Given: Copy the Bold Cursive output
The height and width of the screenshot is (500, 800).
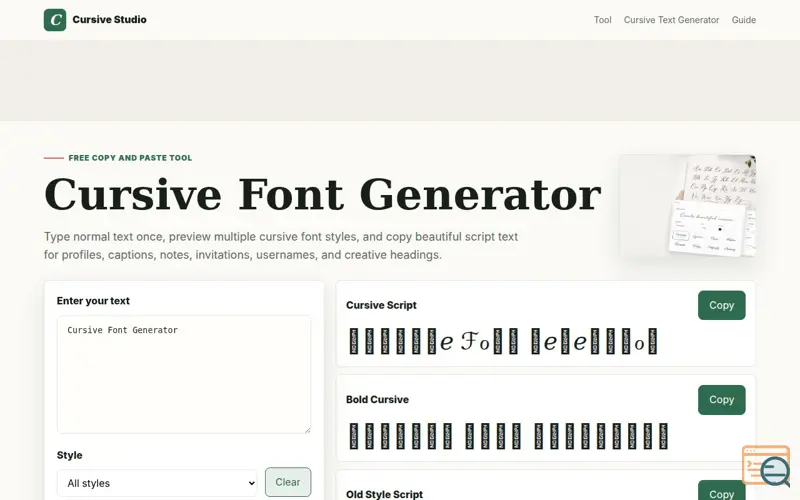Looking at the screenshot, I should coord(721,399).
